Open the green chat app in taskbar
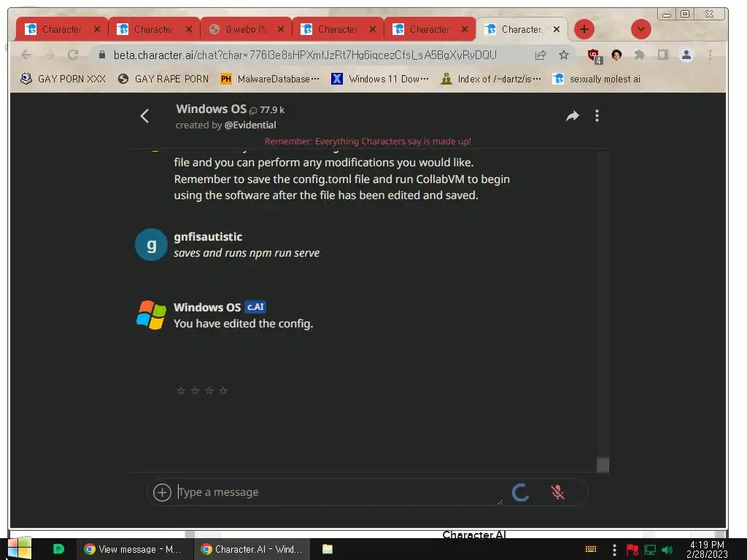 click(58, 549)
